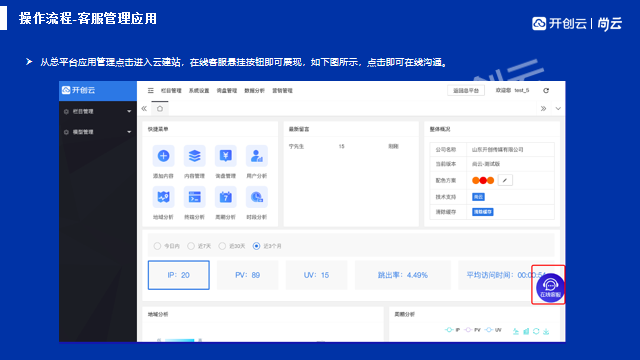640x360 pixels.
Task: Open the 时段分析 clock icon
Action: (257, 197)
